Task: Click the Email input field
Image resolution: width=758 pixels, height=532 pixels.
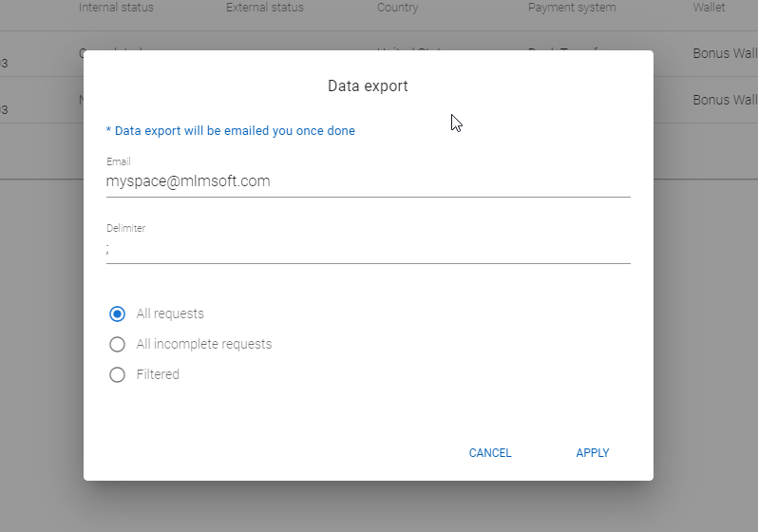Action: click(368, 181)
